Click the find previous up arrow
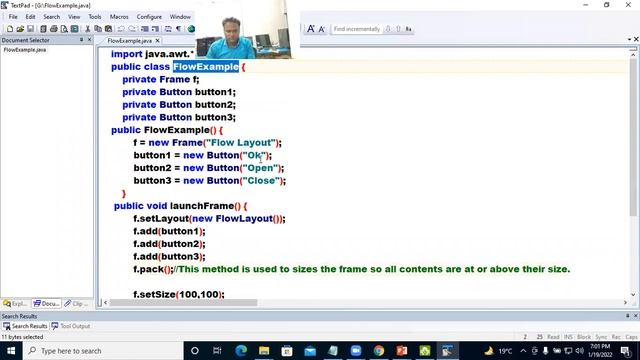The height and width of the screenshot is (360, 640). click(x=398, y=29)
